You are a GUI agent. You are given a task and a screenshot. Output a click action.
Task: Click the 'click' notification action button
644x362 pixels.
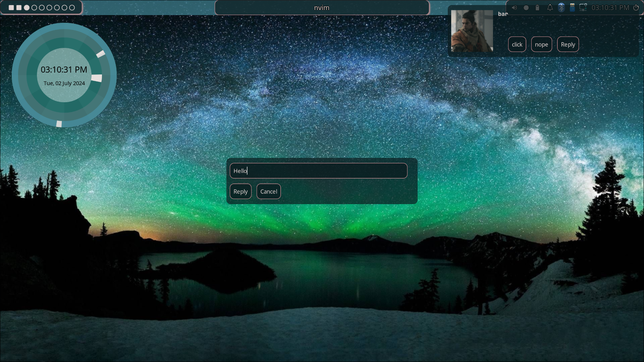[517, 44]
